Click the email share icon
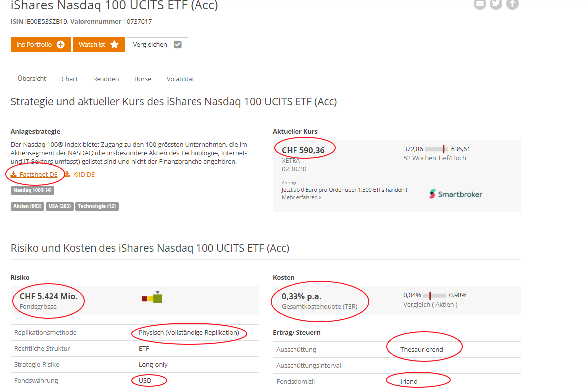This screenshot has height=388, width=588. [x=480, y=4]
